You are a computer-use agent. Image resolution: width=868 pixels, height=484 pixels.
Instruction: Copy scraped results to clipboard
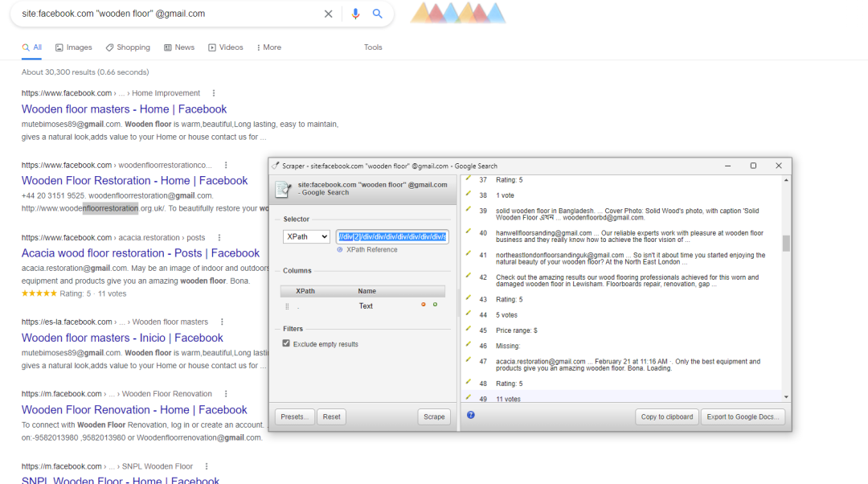pos(666,416)
